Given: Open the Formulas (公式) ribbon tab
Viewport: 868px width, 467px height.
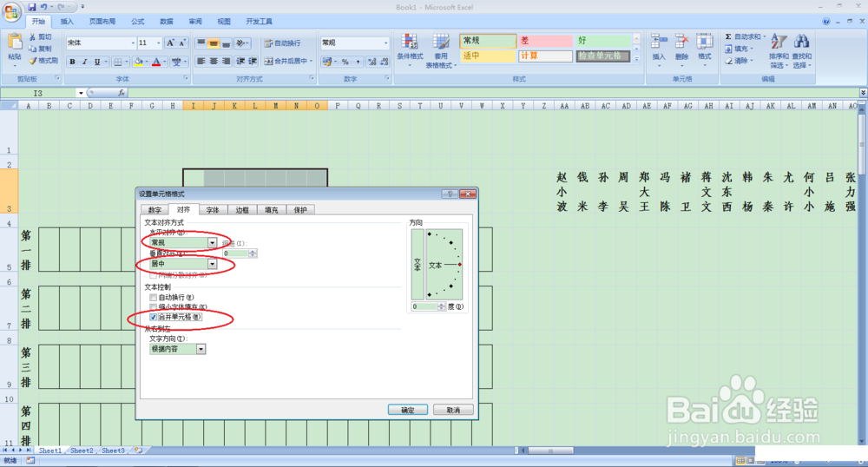Looking at the screenshot, I should [138, 22].
